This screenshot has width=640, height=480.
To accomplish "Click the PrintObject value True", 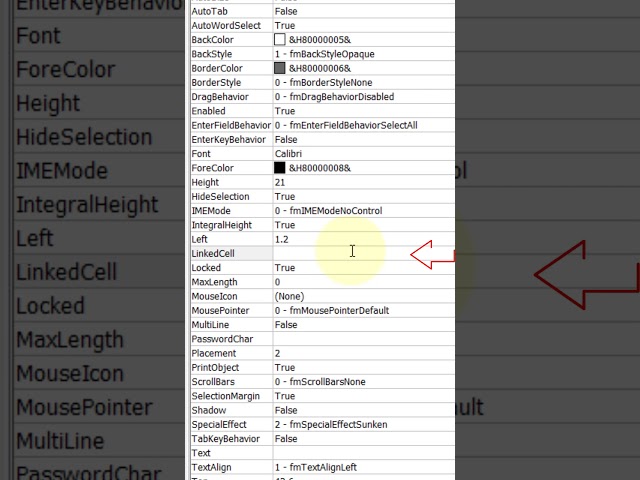I will tap(285, 367).
